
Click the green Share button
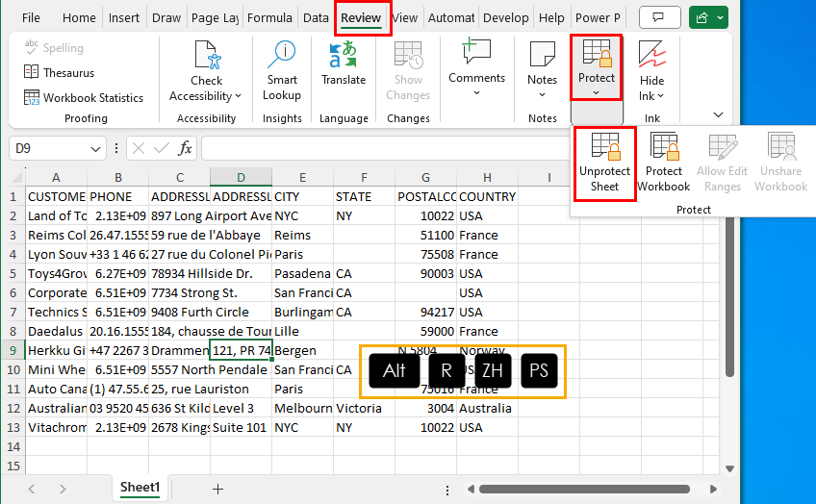coord(708,17)
